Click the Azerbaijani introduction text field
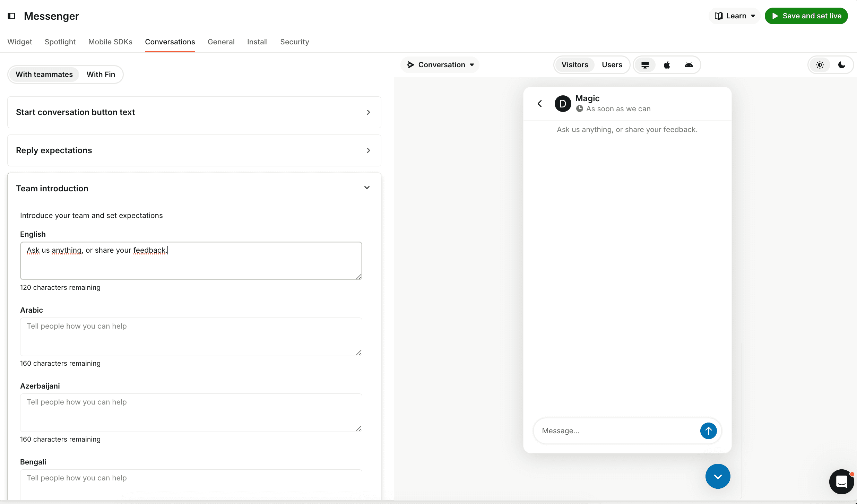This screenshot has width=857, height=504. [191, 412]
